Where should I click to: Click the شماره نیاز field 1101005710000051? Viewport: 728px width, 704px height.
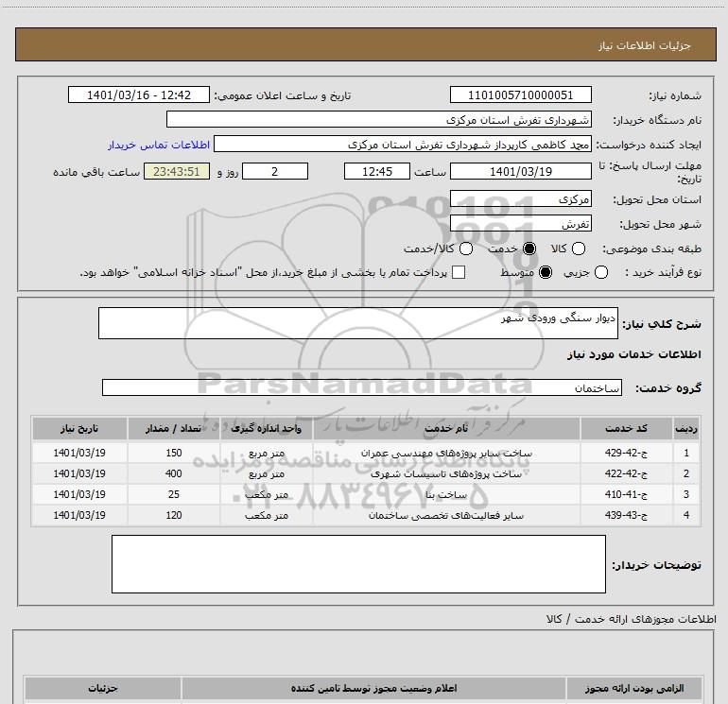click(x=520, y=94)
